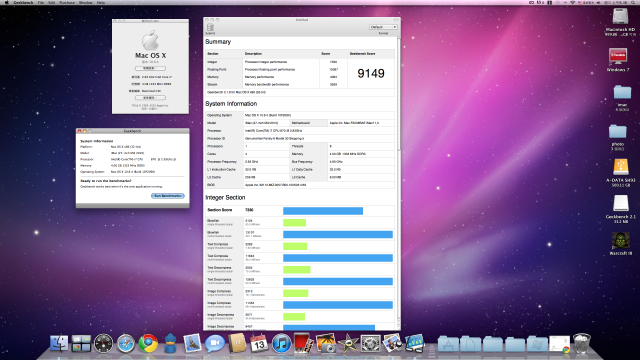Click the Wi-Fi icon in the menu bar
The width and height of the screenshot is (640, 360).
point(572,2)
